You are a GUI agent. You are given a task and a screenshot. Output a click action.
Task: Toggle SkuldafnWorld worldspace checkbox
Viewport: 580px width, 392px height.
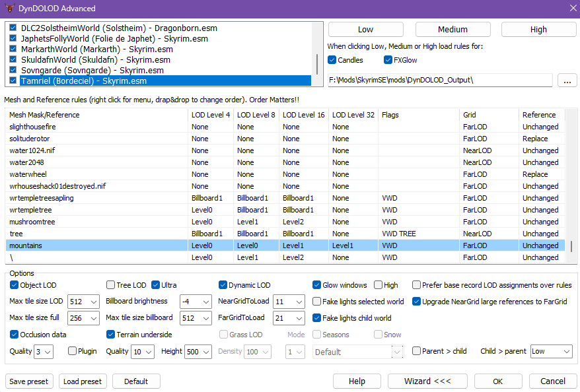13,59
